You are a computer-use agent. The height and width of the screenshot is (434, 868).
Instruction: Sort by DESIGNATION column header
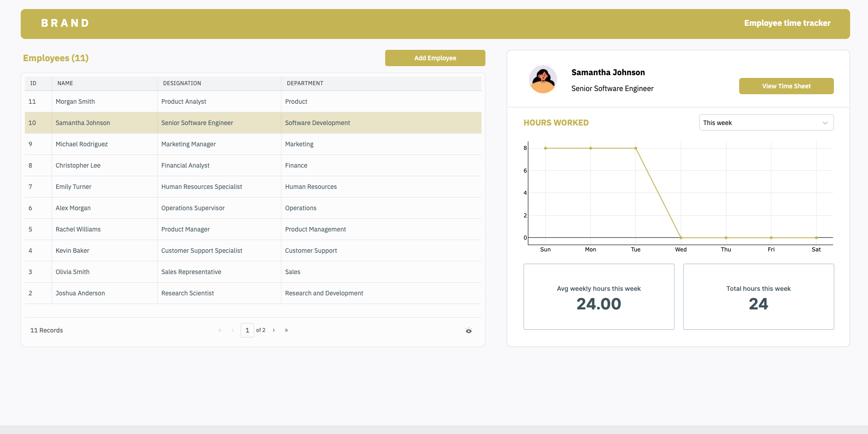point(182,83)
